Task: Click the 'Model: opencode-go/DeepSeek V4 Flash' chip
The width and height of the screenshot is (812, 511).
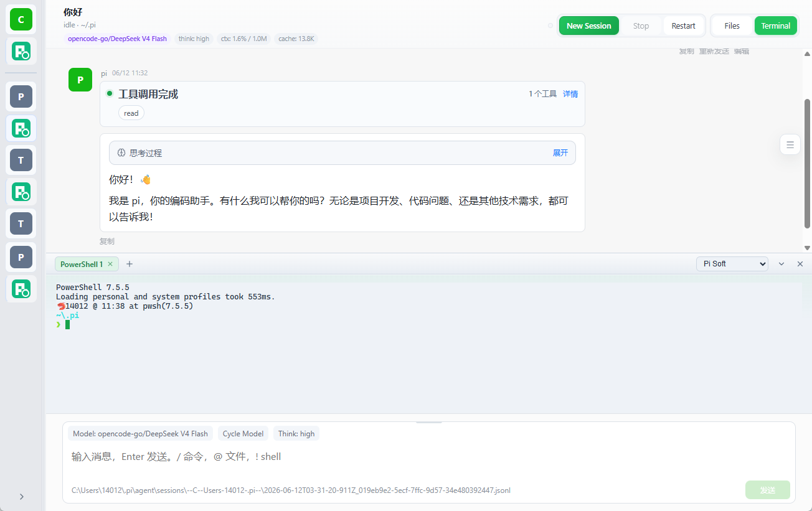Action: click(x=140, y=434)
